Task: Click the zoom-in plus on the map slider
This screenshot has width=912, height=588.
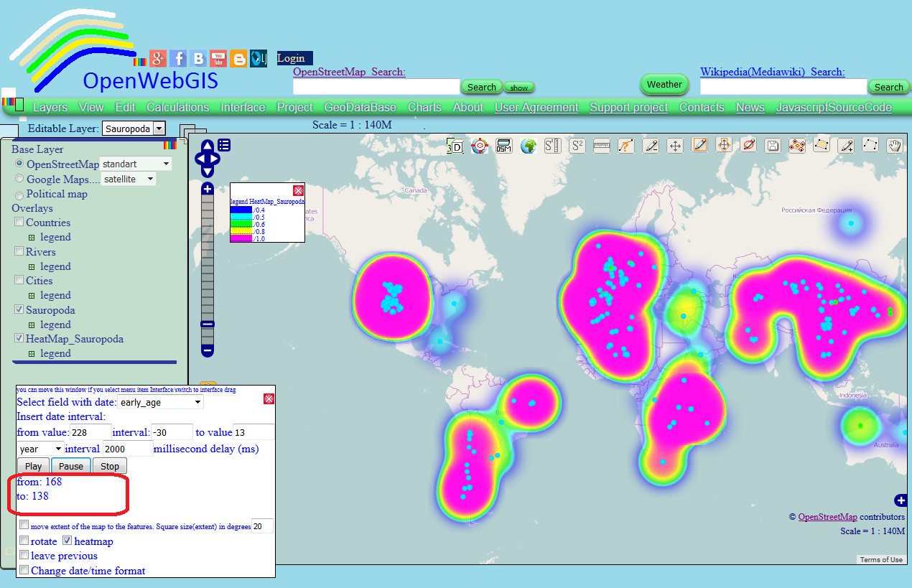Action: click(x=207, y=188)
